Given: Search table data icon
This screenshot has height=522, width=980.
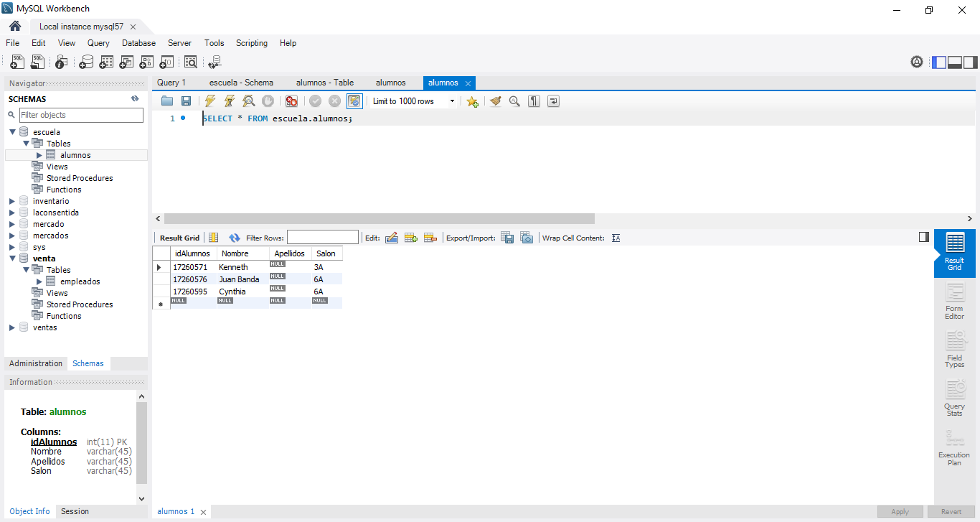Looking at the screenshot, I should pos(191,62).
